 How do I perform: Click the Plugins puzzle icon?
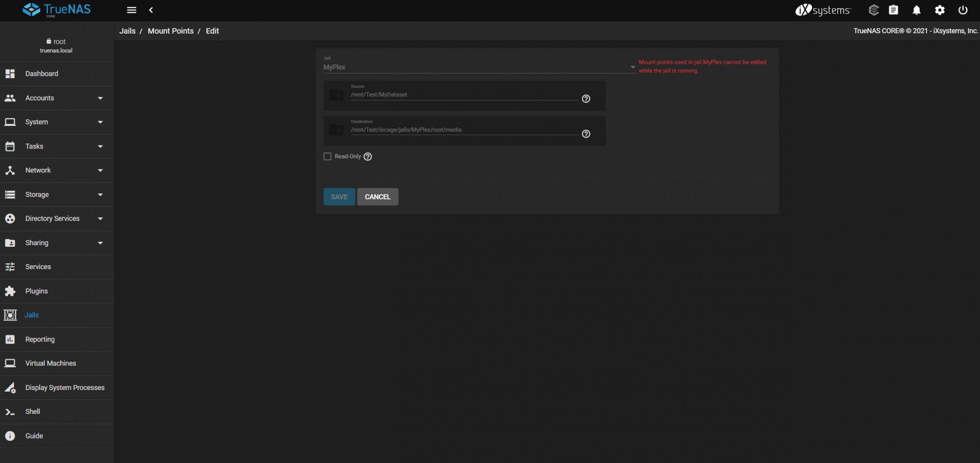(x=10, y=291)
